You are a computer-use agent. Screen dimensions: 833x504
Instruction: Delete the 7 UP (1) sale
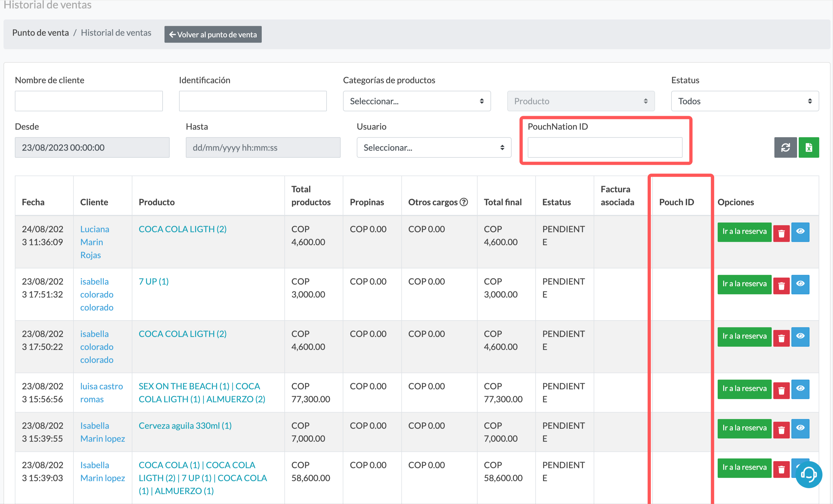781,286
